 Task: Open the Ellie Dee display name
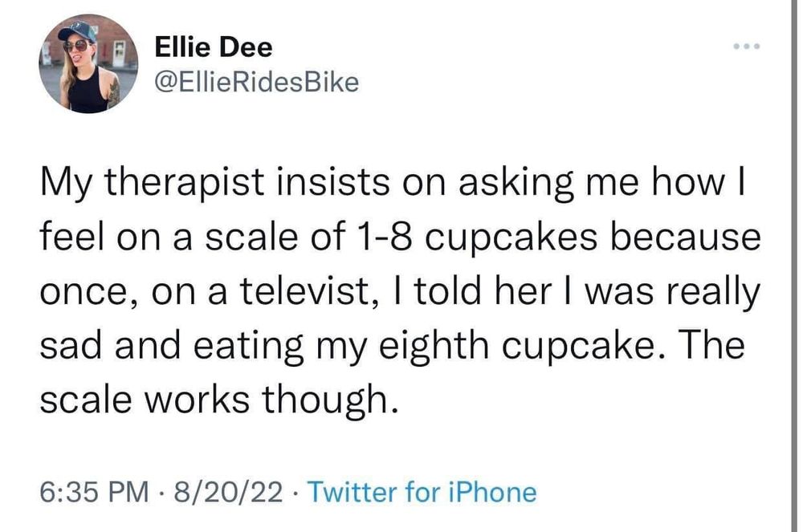(x=214, y=47)
